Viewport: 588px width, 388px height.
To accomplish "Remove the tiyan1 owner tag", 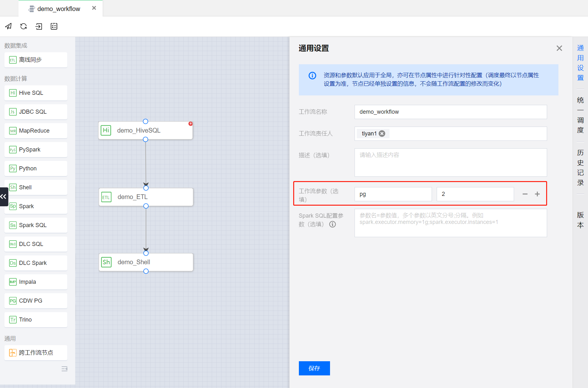I will point(382,134).
